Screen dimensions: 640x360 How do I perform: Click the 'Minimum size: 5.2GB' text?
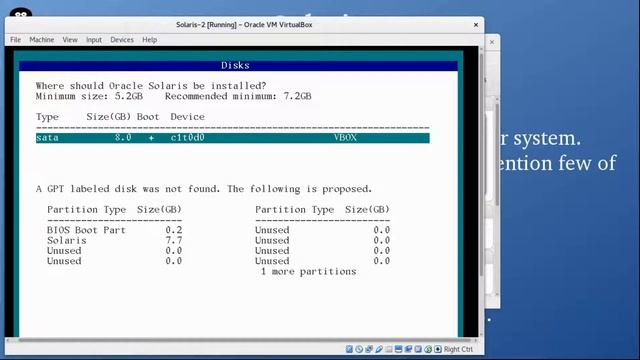pyautogui.click(x=89, y=96)
